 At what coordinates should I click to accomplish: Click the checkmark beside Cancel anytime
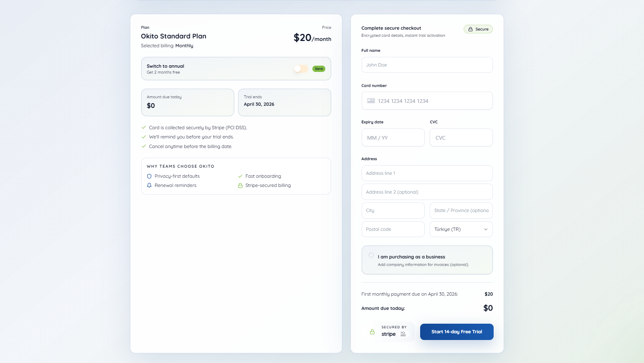point(144,146)
